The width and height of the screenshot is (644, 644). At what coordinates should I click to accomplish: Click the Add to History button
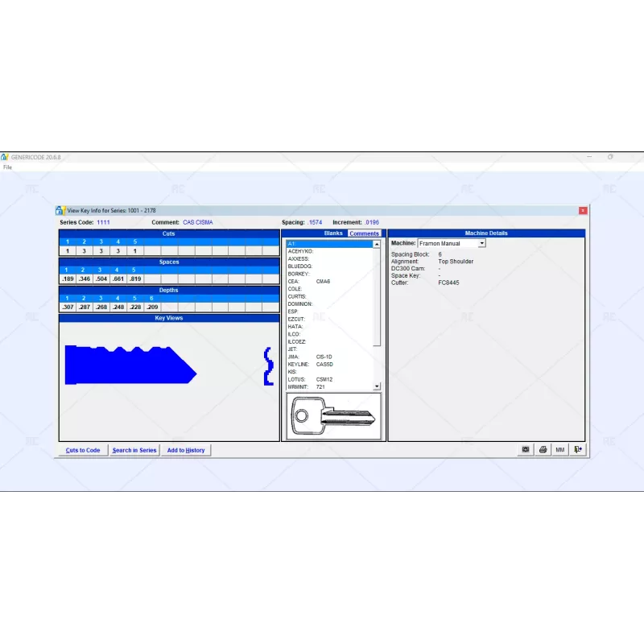click(x=186, y=450)
